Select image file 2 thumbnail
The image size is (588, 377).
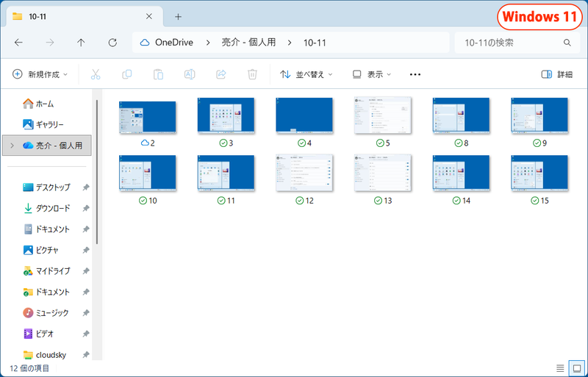coord(148,118)
